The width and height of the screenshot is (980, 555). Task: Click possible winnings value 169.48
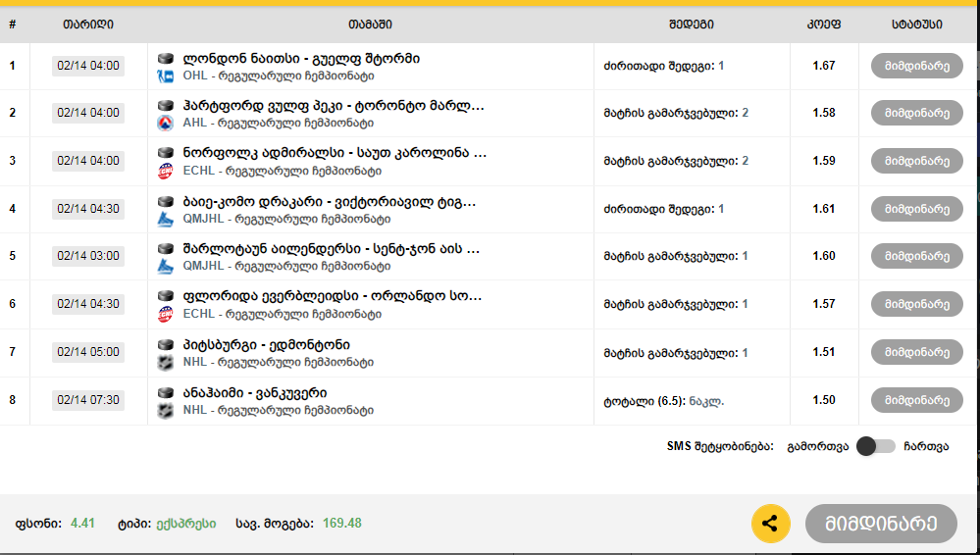coord(342,523)
